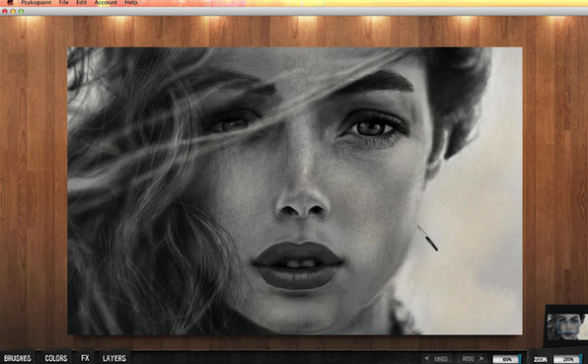Open the Apple menu

point(10,2)
